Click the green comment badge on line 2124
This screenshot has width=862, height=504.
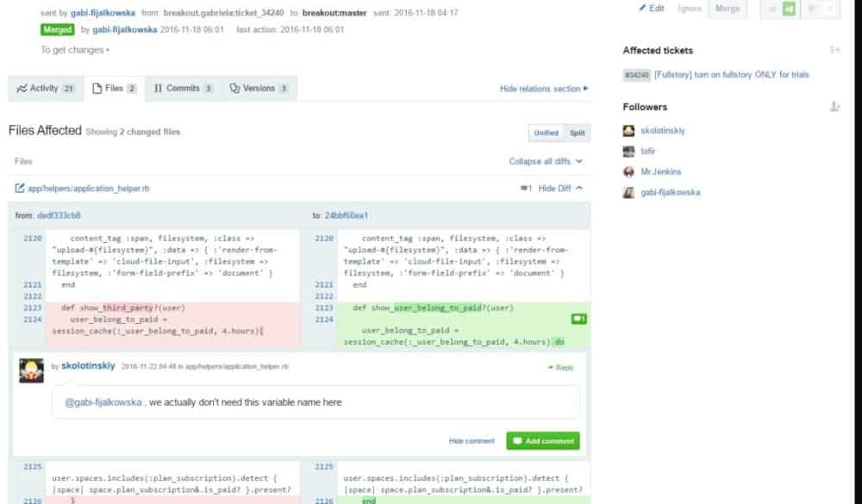578,319
